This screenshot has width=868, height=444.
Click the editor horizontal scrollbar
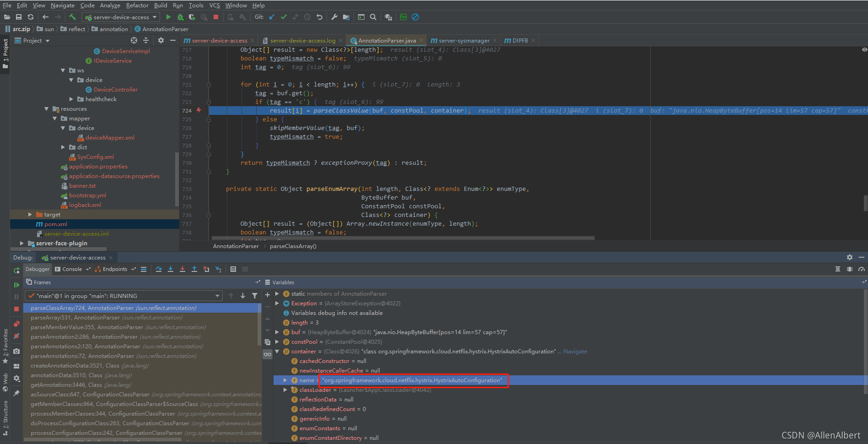402,238
